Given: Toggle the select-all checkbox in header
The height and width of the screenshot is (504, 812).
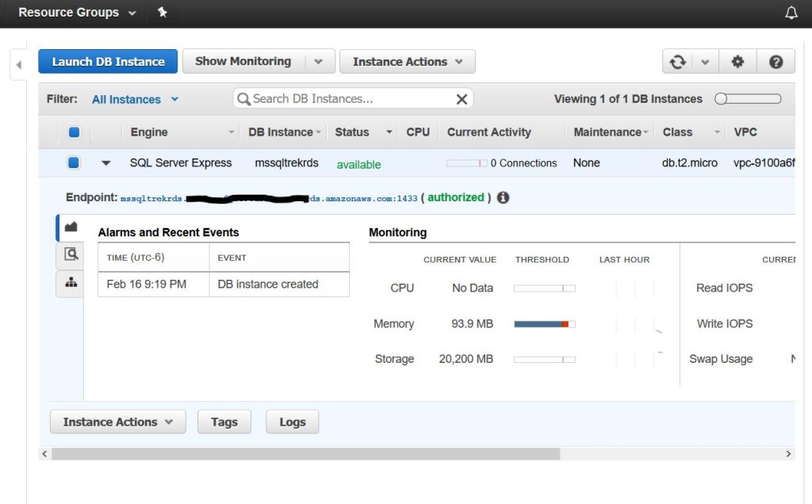Looking at the screenshot, I should [74, 132].
